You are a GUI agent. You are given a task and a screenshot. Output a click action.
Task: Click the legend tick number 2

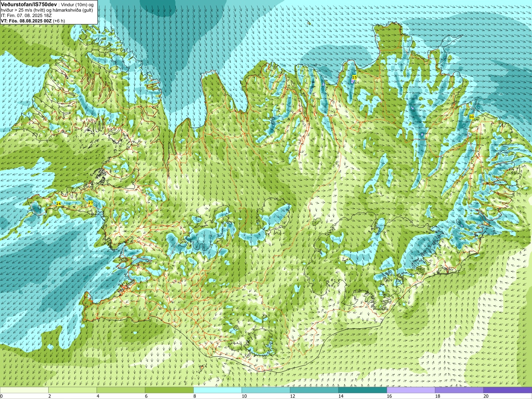point(49,396)
